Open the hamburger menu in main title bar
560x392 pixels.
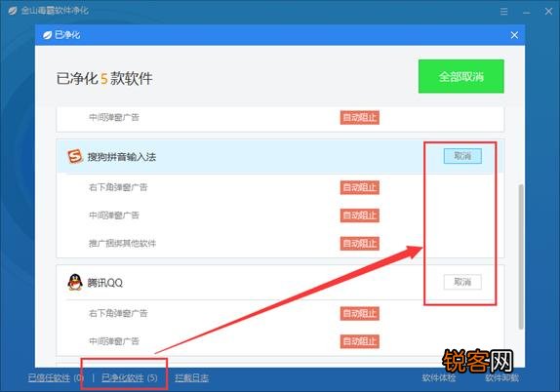pos(504,12)
